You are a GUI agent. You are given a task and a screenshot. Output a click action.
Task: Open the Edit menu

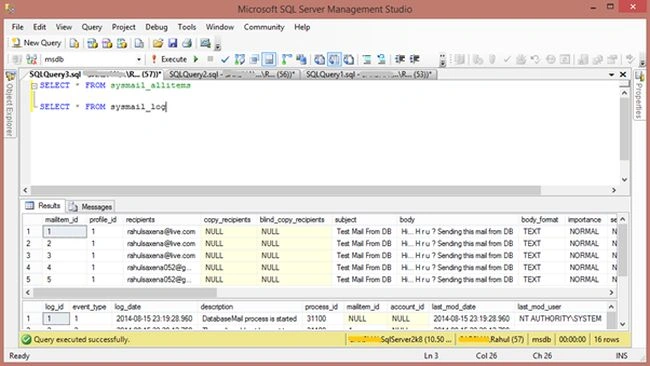click(x=39, y=27)
